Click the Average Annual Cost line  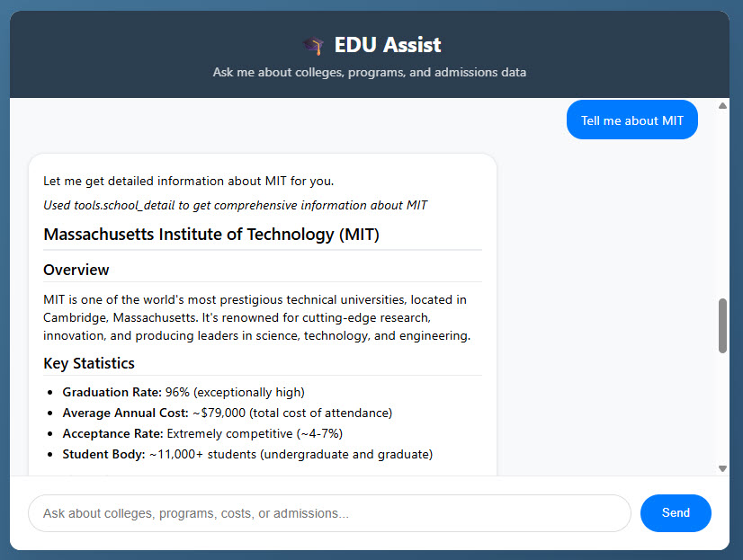coord(228,413)
